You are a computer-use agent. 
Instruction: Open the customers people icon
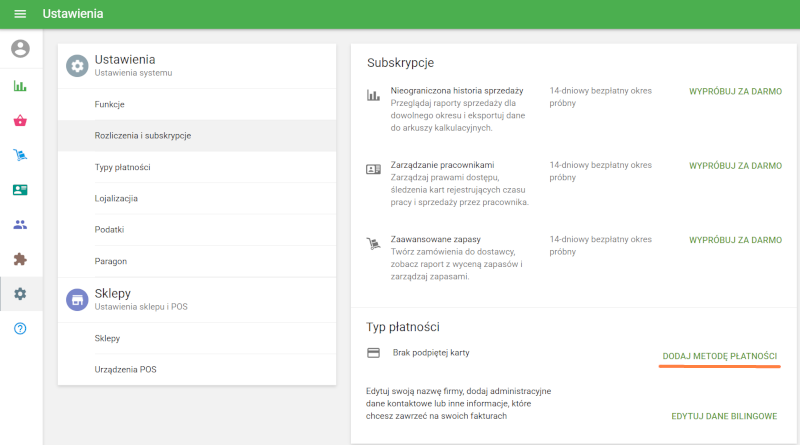click(20, 225)
